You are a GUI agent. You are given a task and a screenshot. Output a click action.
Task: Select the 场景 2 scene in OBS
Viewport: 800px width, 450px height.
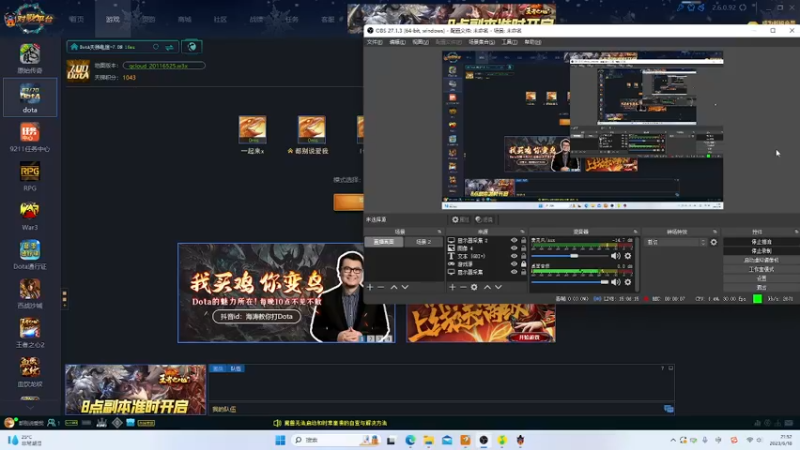423,242
